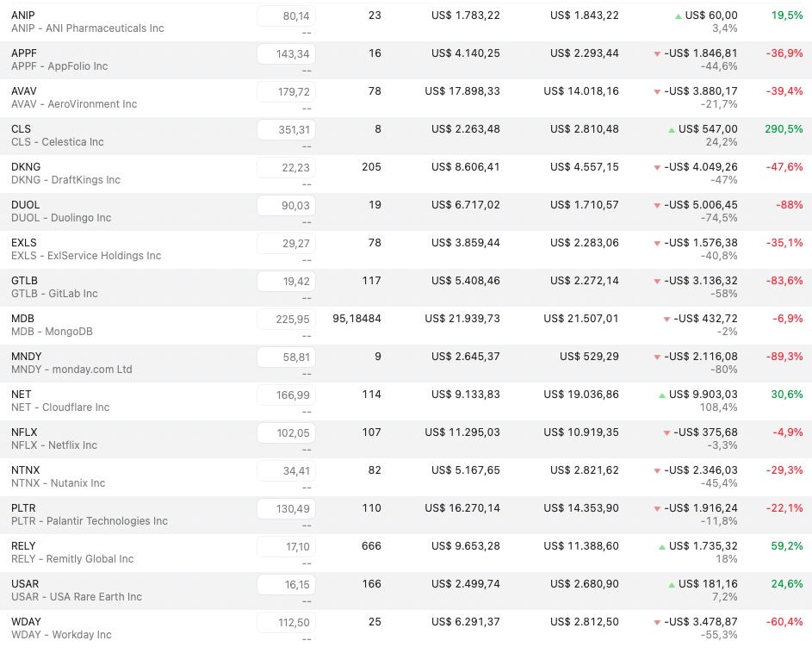Select the MNDY price field showing 58,81
Viewport: 812px width, 653px height.
286,357
